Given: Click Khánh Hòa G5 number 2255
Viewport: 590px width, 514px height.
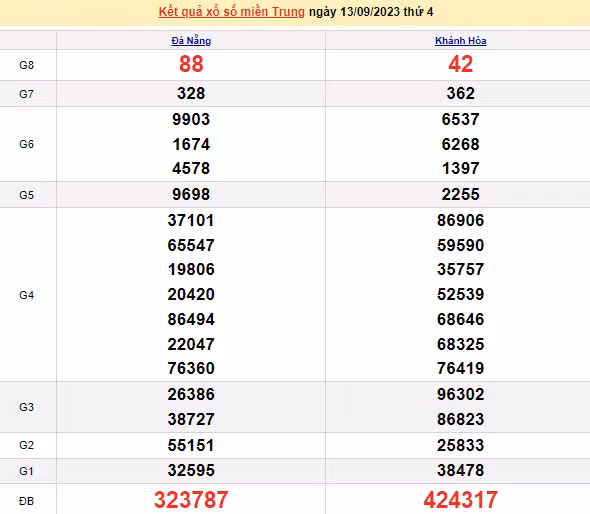Looking at the screenshot, I should (x=461, y=195).
